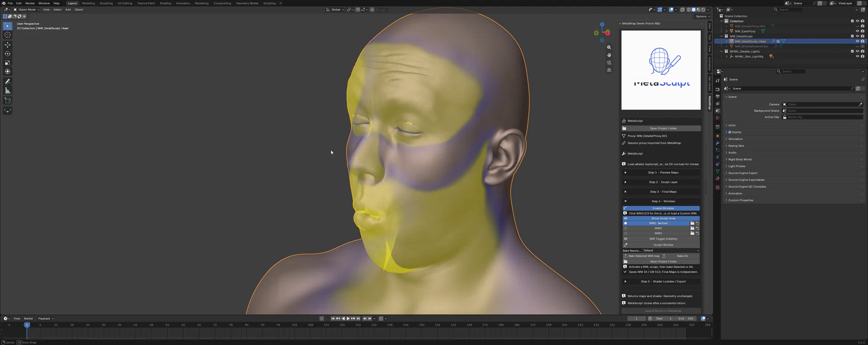Click the Enable Wrinkles button
868x345 pixels.
coord(661,208)
